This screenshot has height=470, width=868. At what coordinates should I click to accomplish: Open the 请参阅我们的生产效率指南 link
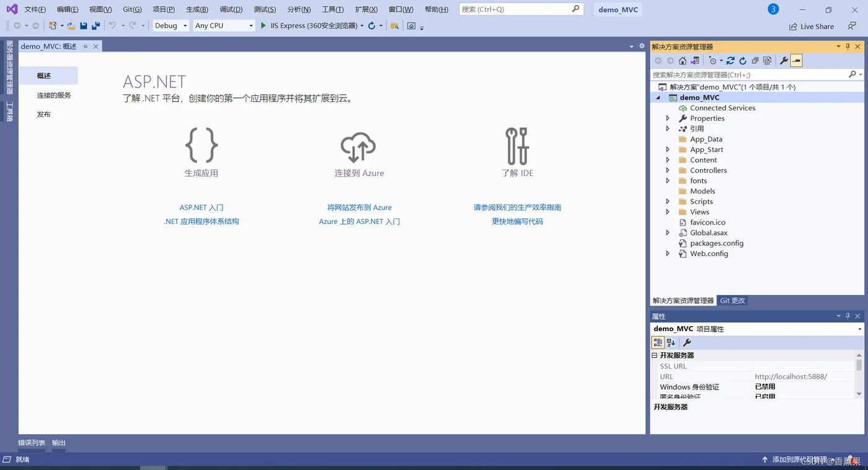tap(518, 208)
